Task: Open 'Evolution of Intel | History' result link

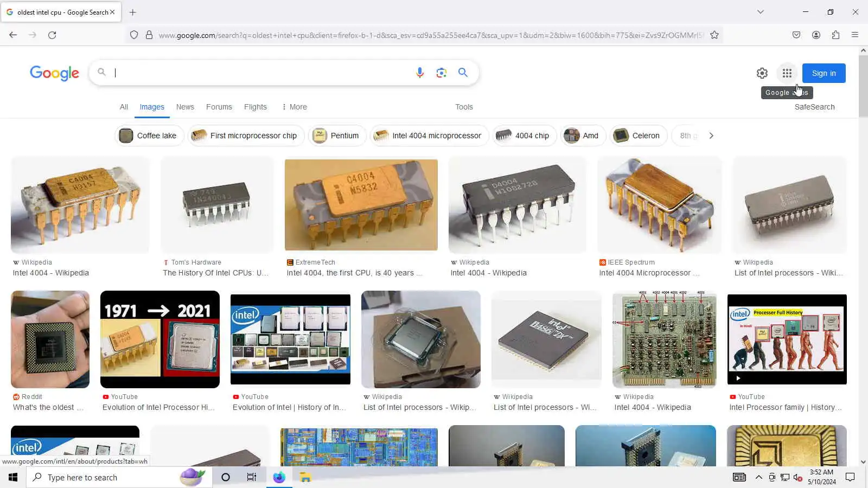Action: pyautogui.click(x=289, y=407)
